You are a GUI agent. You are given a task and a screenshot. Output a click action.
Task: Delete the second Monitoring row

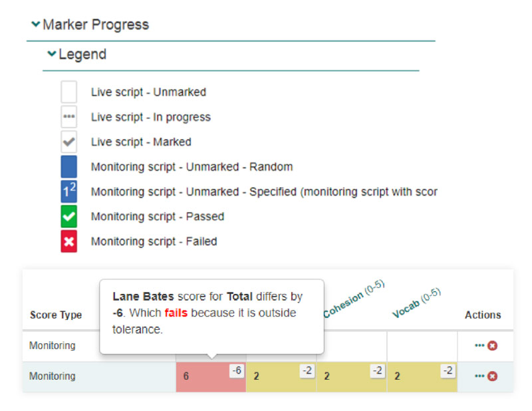[493, 376]
